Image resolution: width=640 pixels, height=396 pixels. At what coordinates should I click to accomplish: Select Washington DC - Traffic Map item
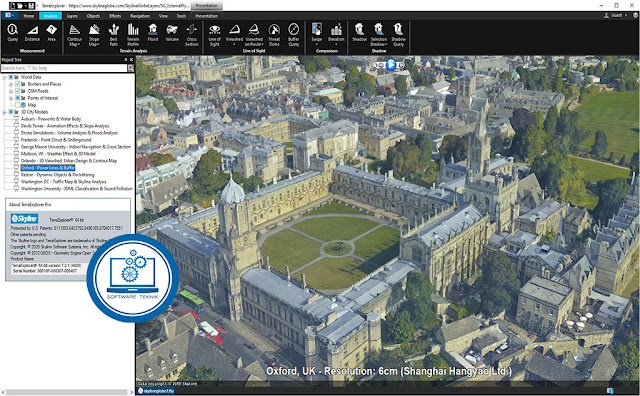pos(63,182)
